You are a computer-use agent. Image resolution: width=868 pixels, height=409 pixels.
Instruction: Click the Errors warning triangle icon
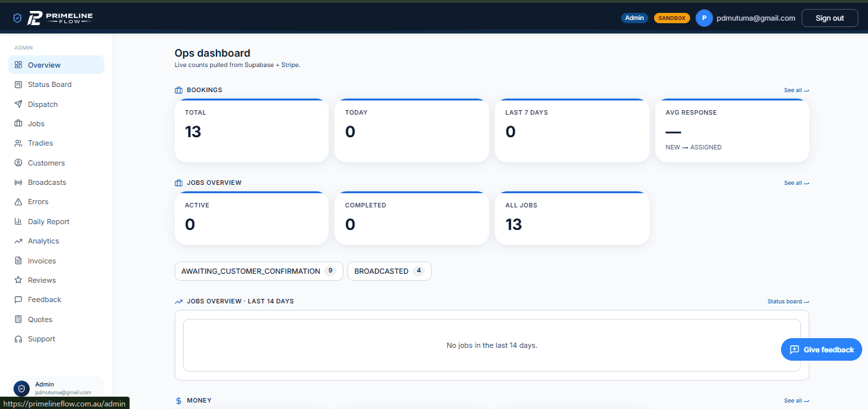(x=18, y=202)
